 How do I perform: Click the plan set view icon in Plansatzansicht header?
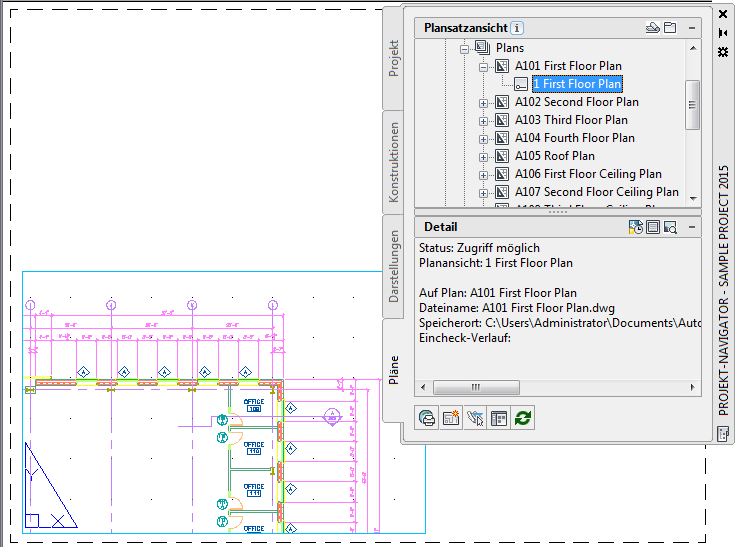(x=652, y=28)
